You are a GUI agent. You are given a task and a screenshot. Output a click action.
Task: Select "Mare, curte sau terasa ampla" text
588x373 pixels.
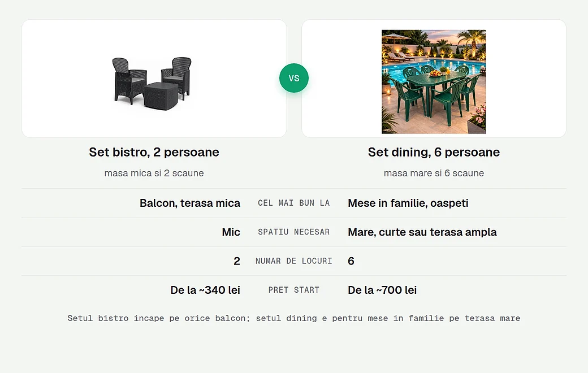tap(422, 232)
